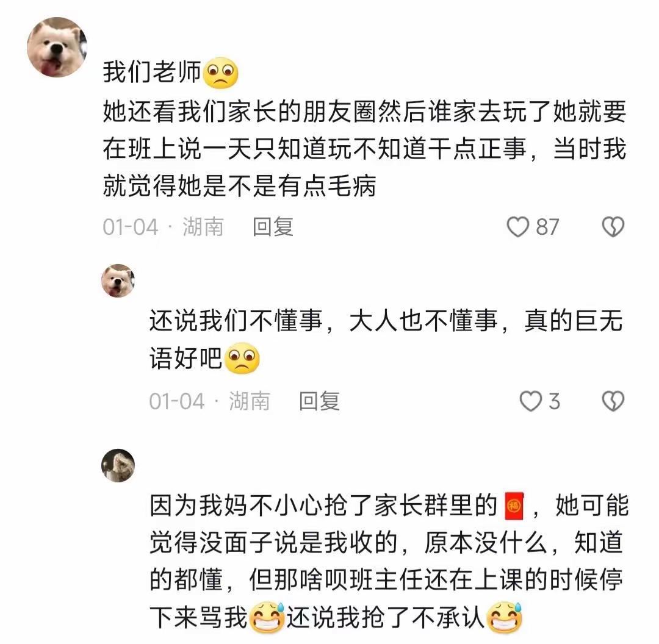This screenshot has height=644, width=659.
Task: Tap the 87 like count number
Action: (547, 227)
